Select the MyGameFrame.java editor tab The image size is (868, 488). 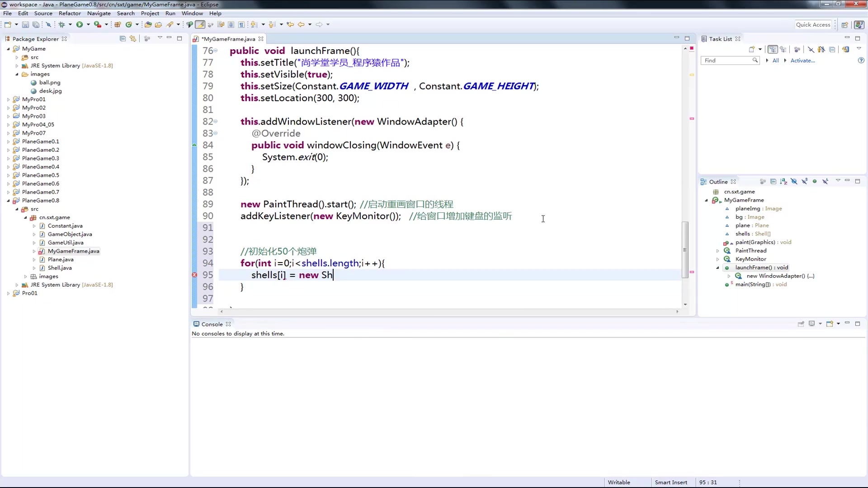[x=228, y=39]
